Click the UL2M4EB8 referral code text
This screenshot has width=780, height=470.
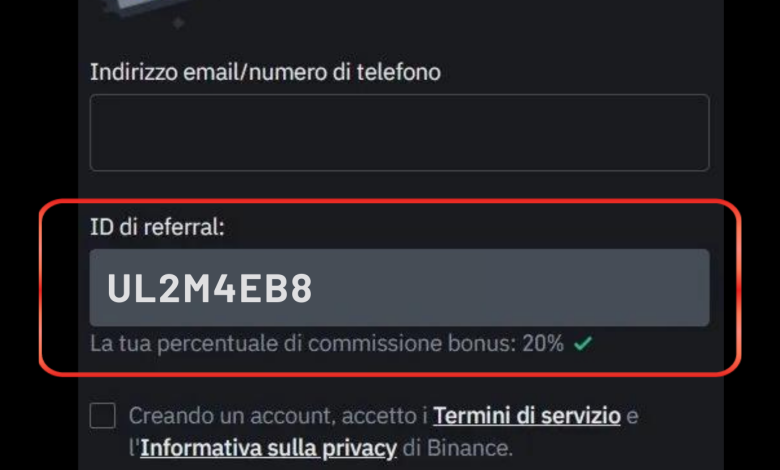tap(209, 288)
